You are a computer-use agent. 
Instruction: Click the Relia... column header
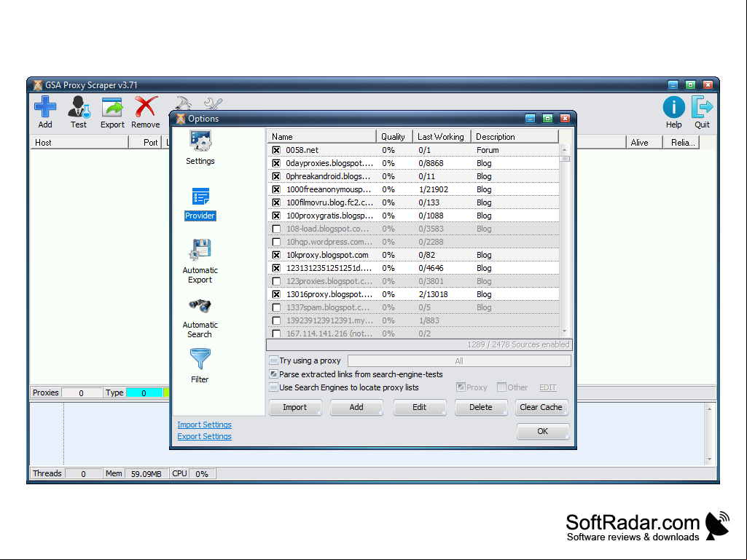[x=681, y=143]
